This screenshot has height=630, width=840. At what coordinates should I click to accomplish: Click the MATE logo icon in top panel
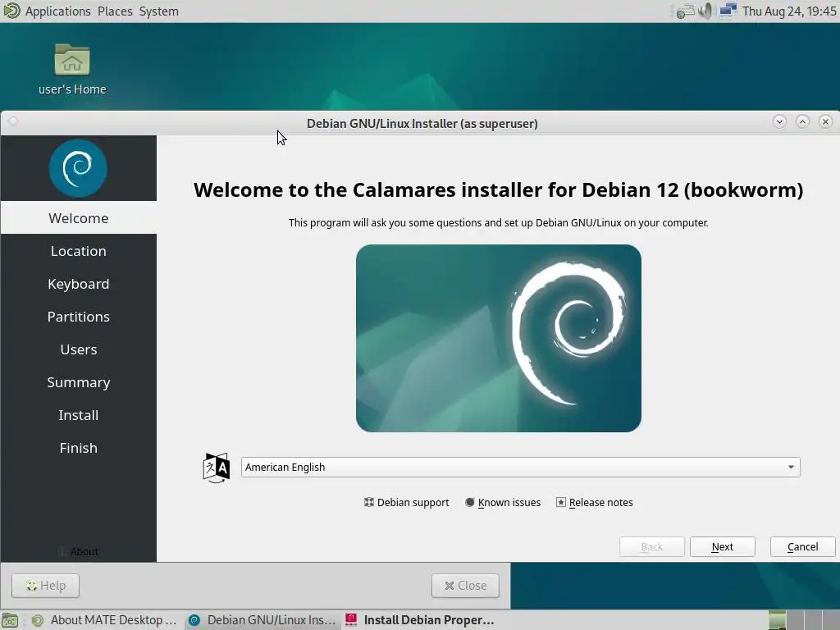click(x=11, y=11)
